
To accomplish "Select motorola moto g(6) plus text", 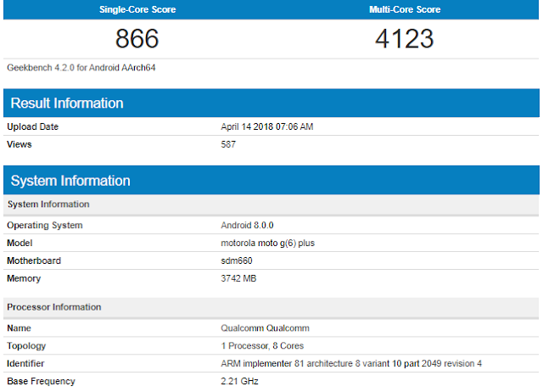I will coord(268,244).
